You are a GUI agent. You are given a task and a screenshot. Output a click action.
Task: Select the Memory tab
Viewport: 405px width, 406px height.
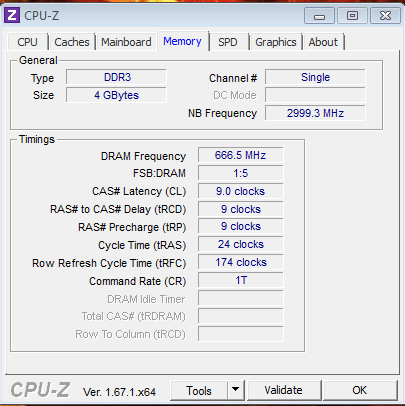coord(182,41)
